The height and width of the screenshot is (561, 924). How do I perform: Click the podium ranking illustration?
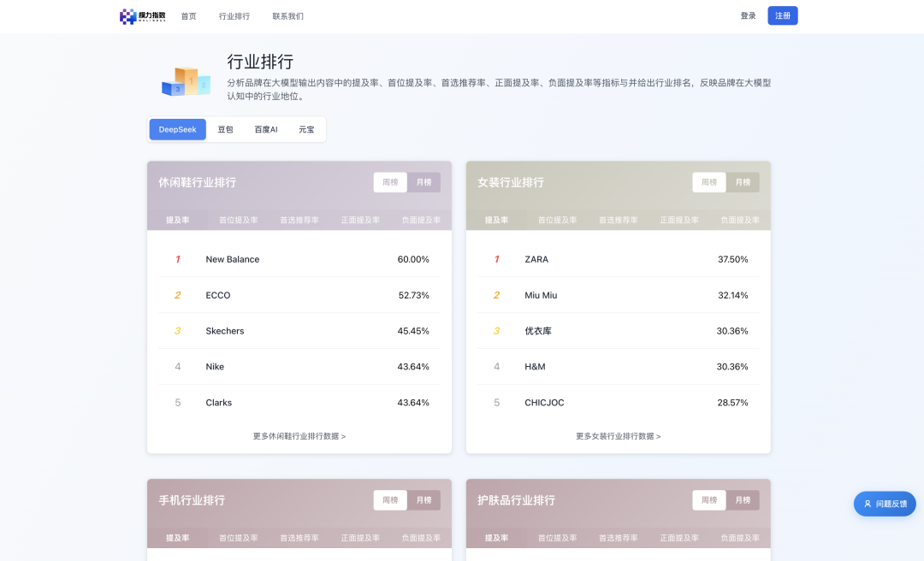tap(187, 81)
